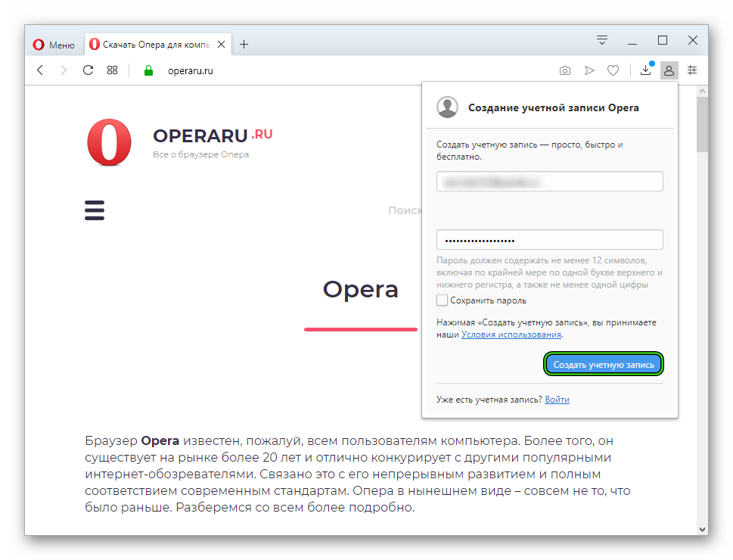Screen dimensions: 733x560
Task: Click the Все о браузере Опера tagline
Action: coord(200,154)
